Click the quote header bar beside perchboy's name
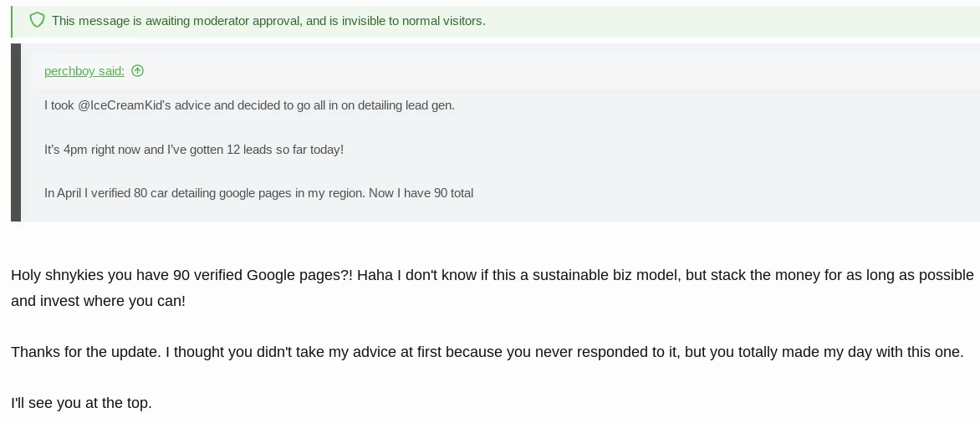 click(506, 71)
